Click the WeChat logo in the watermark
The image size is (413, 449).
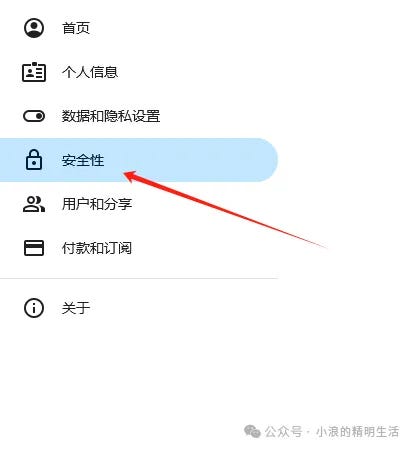tap(252, 431)
